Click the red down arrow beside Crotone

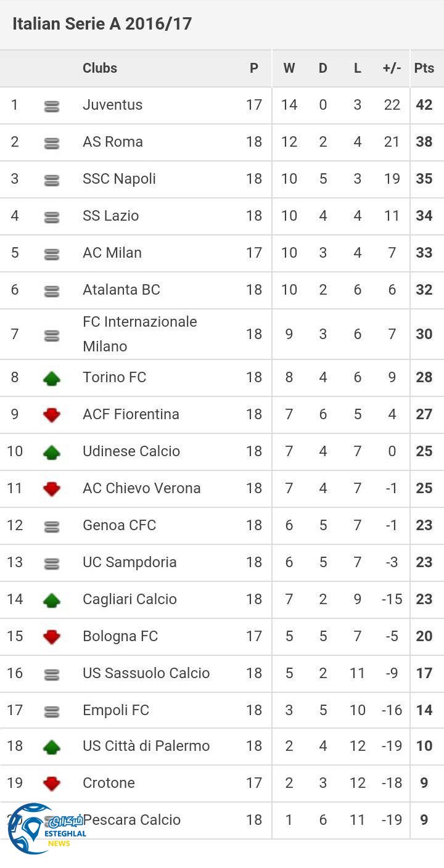pyautogui.click(x=52, y=784)
